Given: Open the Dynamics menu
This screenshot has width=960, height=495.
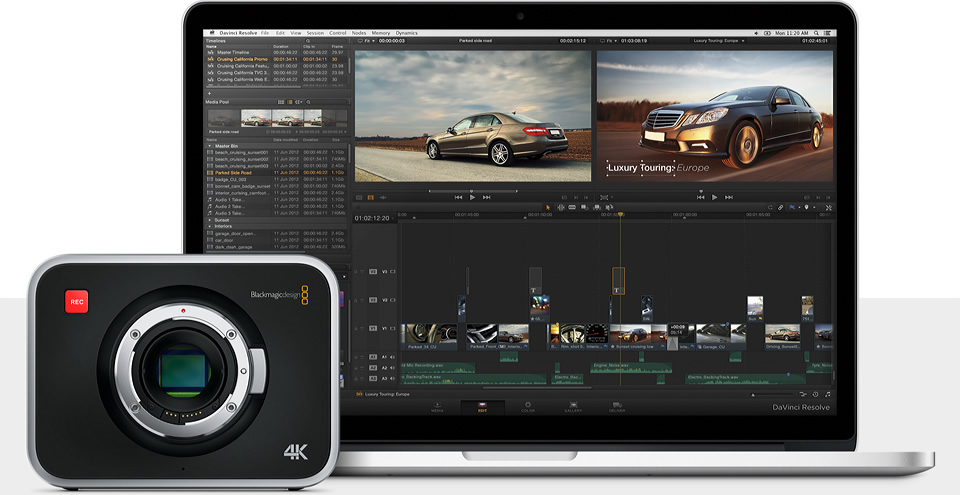Looking at the screenshot, I should (x=407, y=33).
